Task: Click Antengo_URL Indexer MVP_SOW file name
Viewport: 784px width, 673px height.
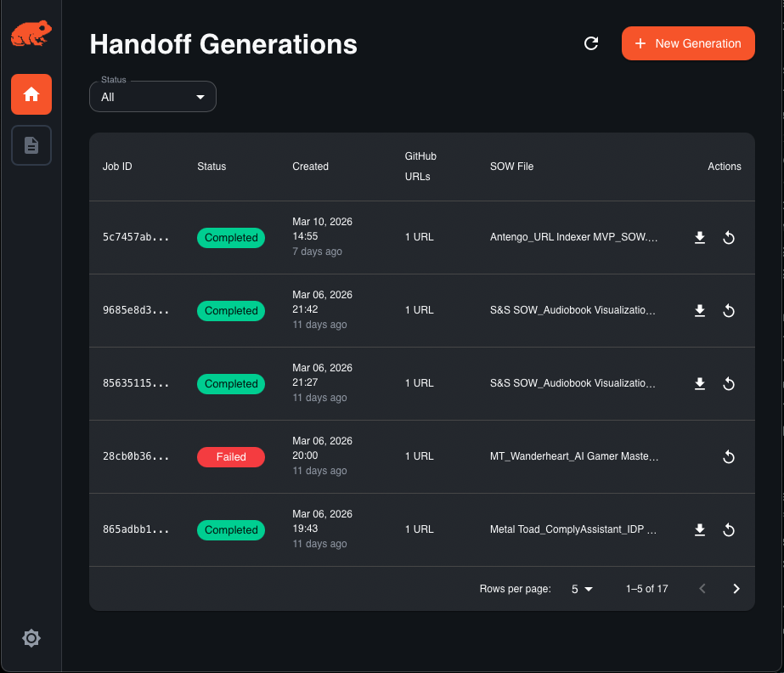Action: (573, 237)
